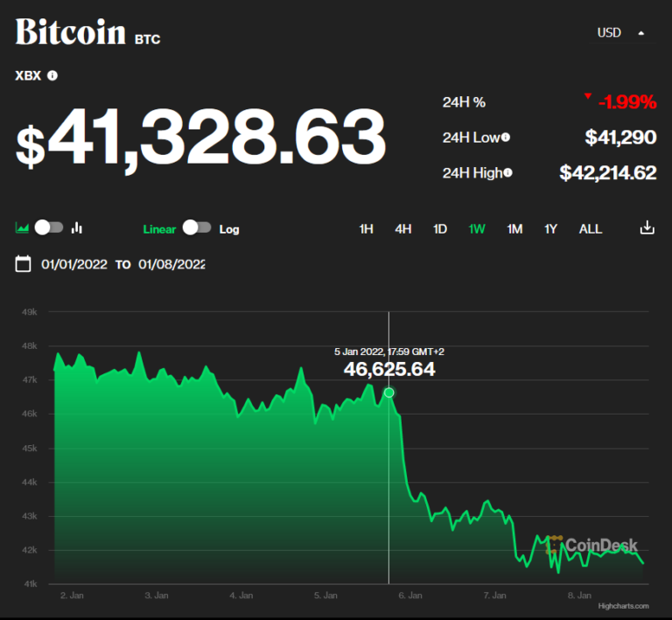
Task: Open the calendar date picker icon
Action: coord(24,264)
